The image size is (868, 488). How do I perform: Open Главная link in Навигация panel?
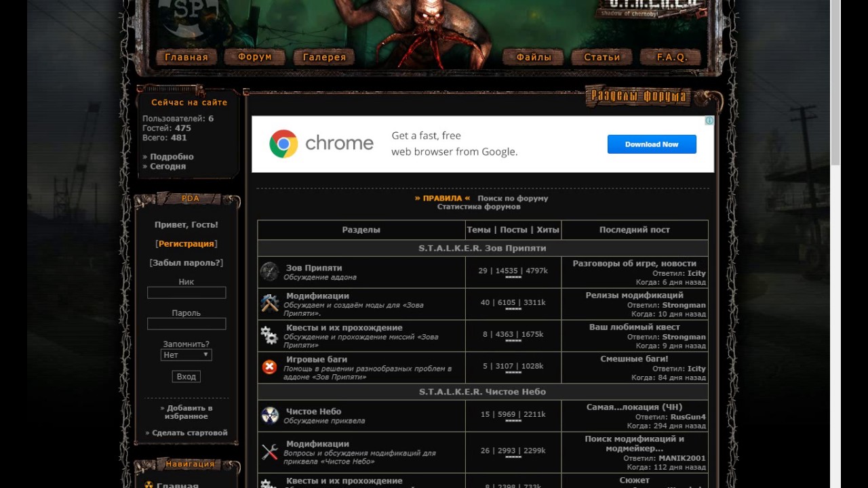pyautogui.click(x=178, y=485)
